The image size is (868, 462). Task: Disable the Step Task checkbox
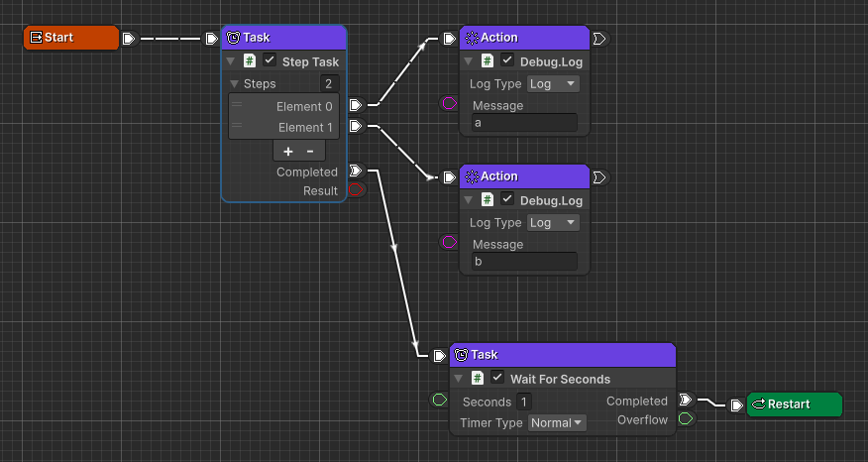pyautogui.click(x=270, y=61)
